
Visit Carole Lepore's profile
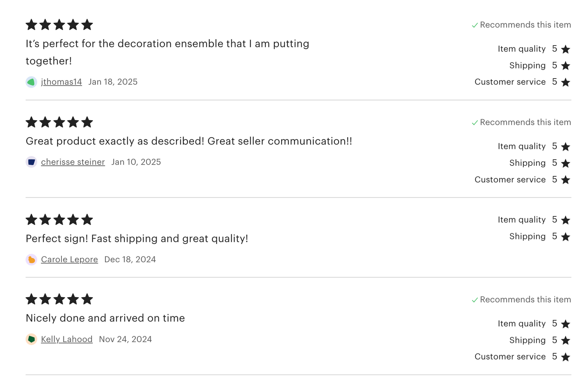70,259
